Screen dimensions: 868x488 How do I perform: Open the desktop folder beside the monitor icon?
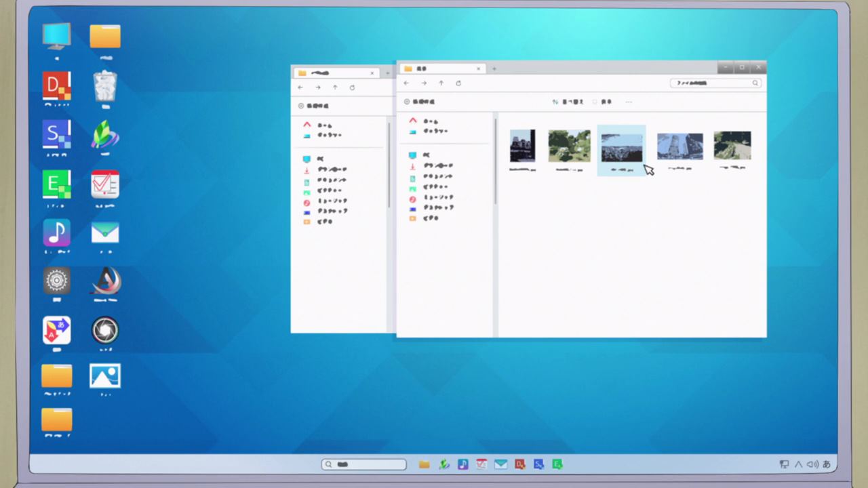pyautogui.click(x=105, y=36)
